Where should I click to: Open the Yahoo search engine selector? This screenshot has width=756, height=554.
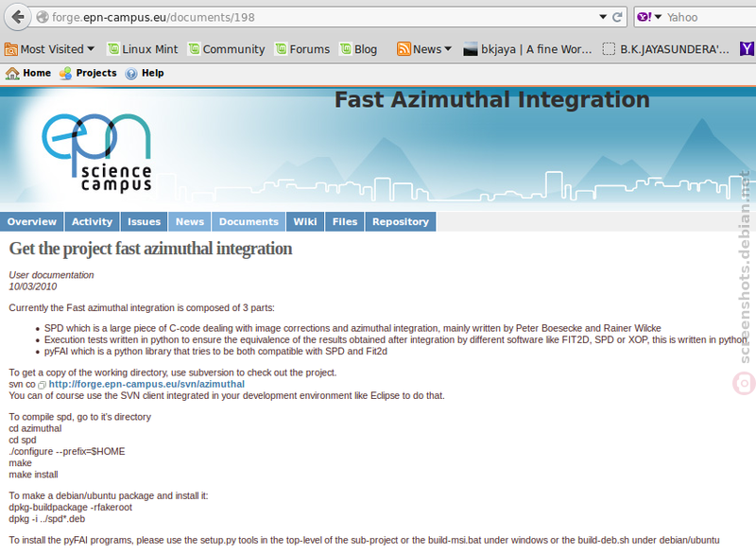click(x=649, y=17)
